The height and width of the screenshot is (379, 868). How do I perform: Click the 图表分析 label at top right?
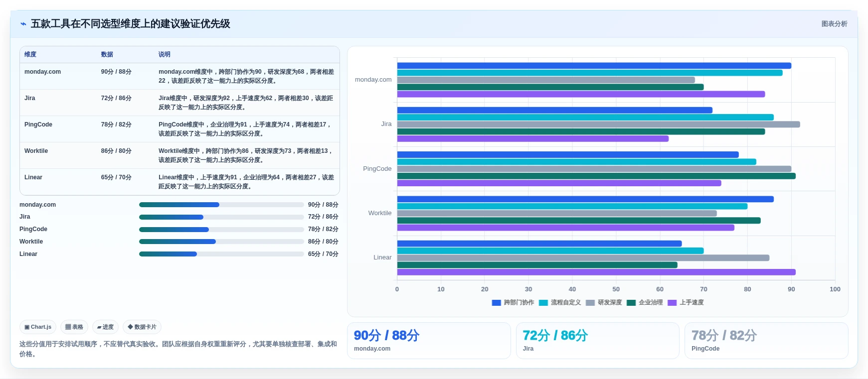[x=835, y=24]
